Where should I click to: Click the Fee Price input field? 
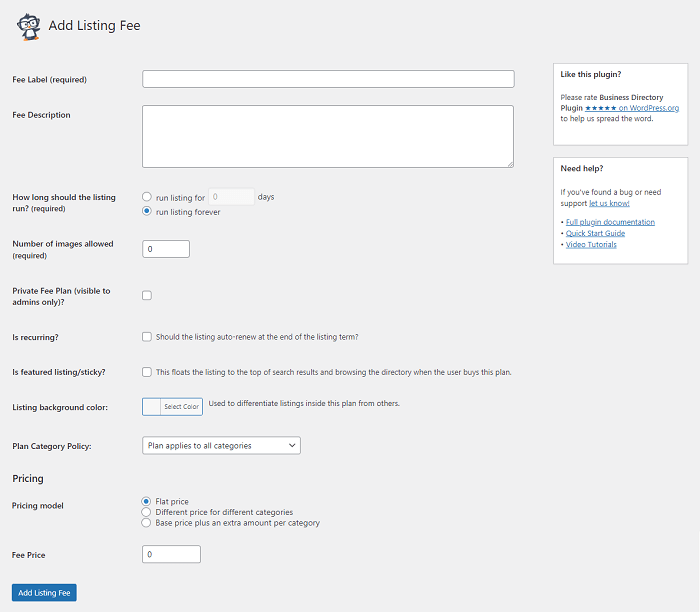tap(171, 554)
